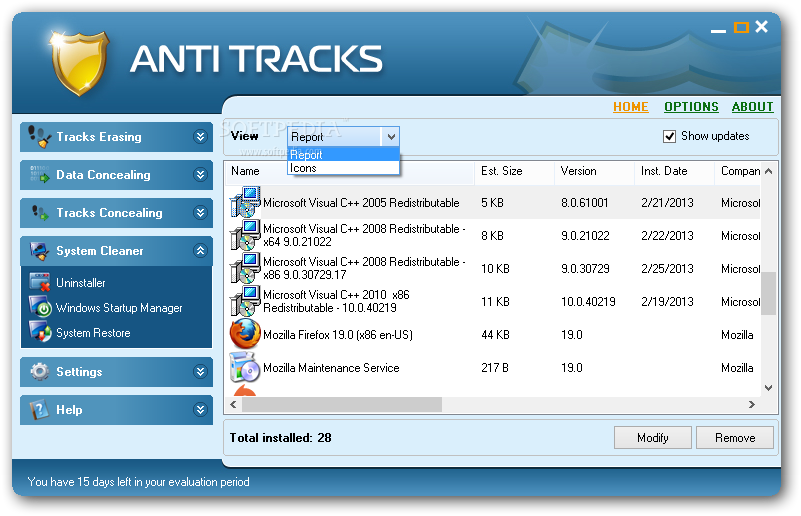801x516 pixels.
Task: Click the System Restore icon
Action: [x=40, y=332]
